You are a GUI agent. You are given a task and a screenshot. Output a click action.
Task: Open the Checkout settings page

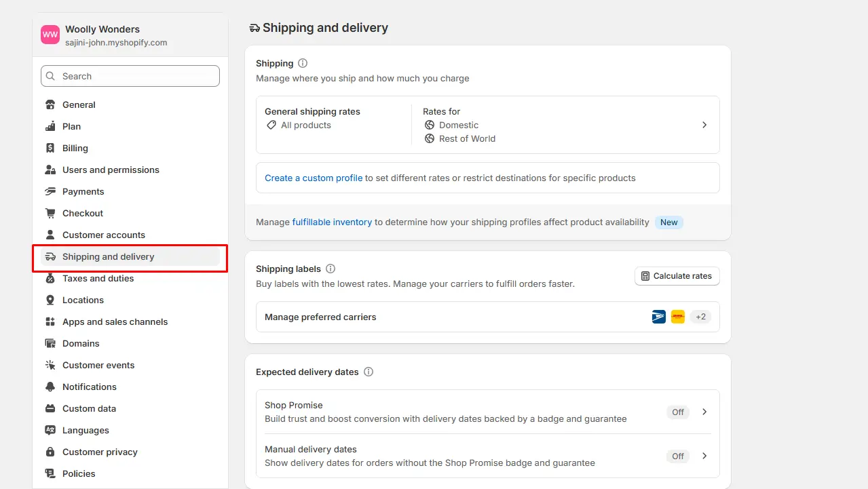coord(130,213)
